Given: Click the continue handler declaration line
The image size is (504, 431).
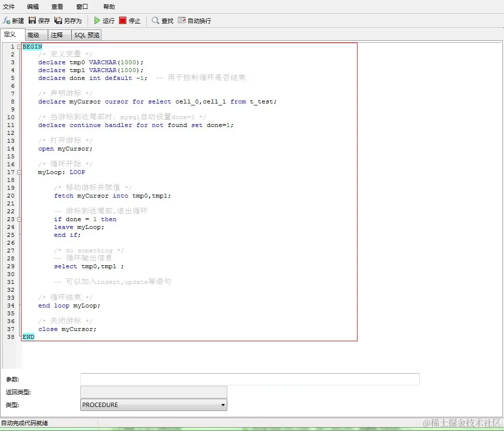Looking at the screenshot, I should [x=136, y=125].
